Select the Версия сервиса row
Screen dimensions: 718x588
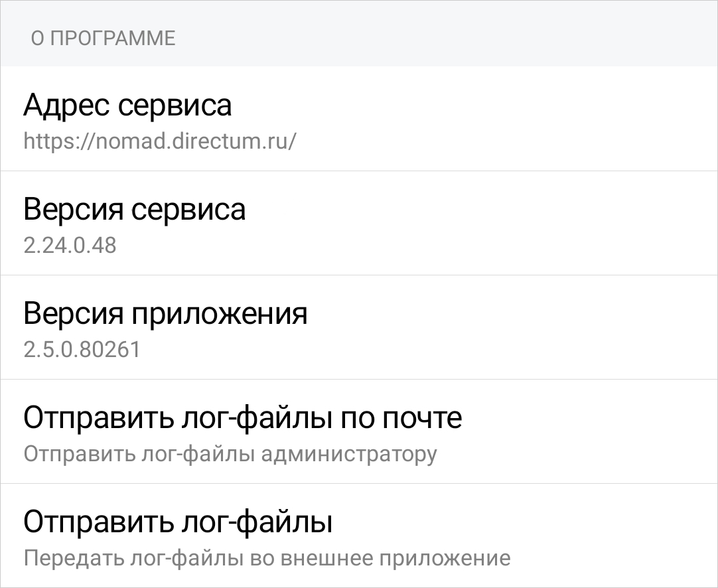click(x=358, y=224)
